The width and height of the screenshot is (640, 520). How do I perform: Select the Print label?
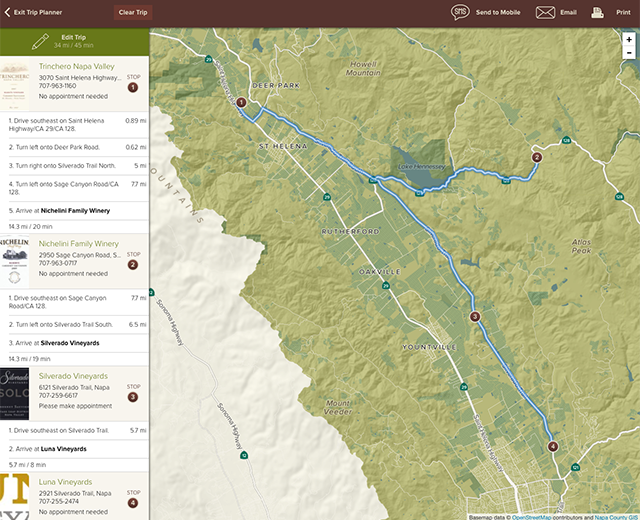click(623, 12)
